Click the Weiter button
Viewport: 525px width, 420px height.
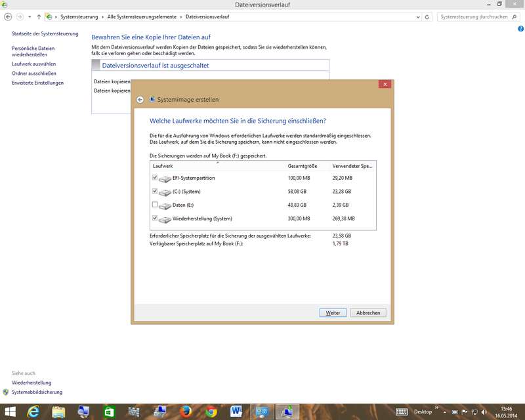coord(333,313)
